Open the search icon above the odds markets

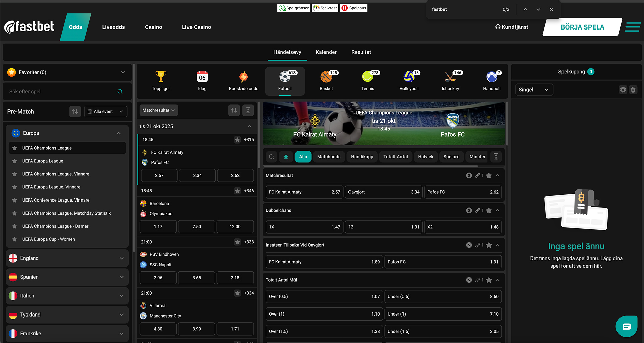click(271, 157)
